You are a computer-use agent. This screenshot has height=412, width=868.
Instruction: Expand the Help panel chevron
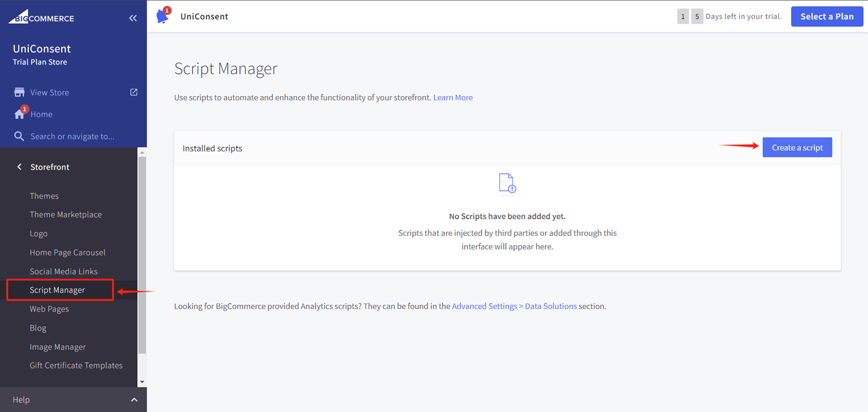(x=134, y=400)
